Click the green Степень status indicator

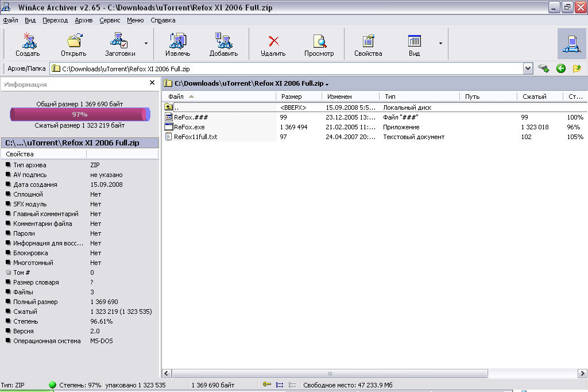coord(52,385)
